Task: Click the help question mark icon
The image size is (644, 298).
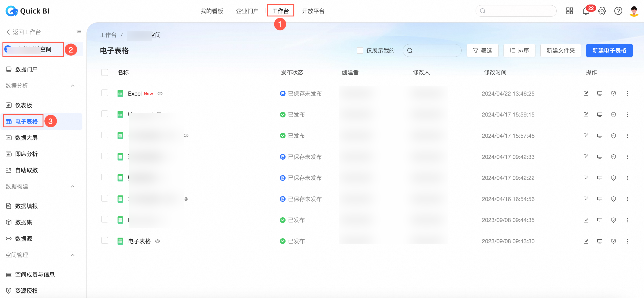Action: pos(618,11)
